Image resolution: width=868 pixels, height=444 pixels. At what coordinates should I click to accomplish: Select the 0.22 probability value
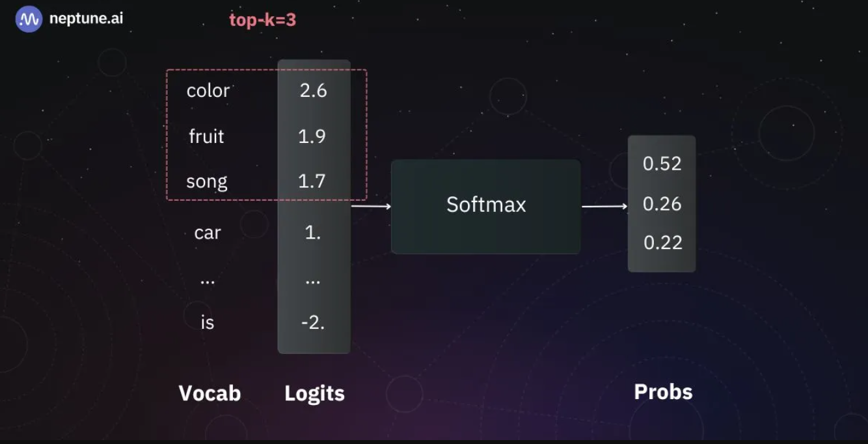pos(662,243)
